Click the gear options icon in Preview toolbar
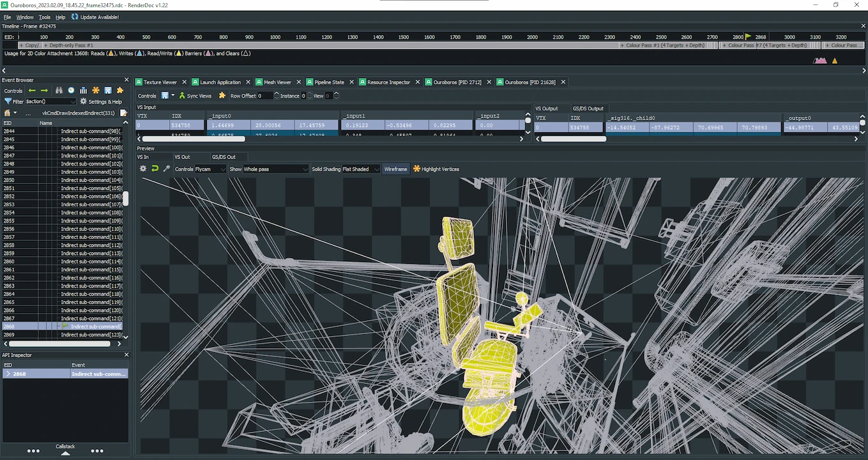The width and height of the screenshot is (868, 460). click(143, 169)
